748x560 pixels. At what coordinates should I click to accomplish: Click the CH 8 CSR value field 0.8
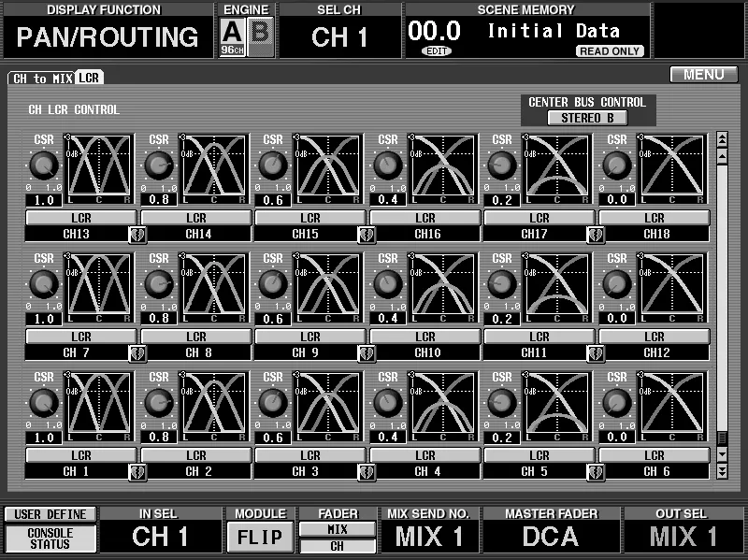159,318
